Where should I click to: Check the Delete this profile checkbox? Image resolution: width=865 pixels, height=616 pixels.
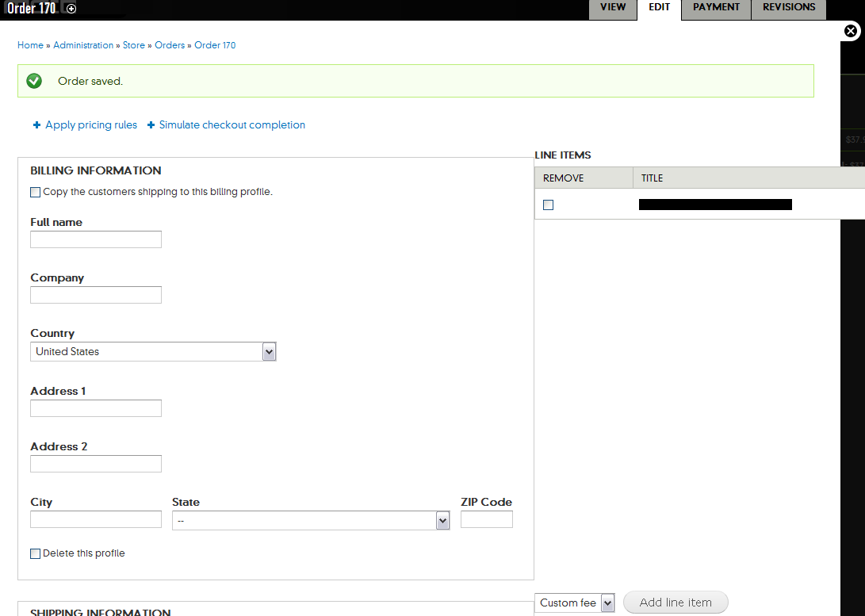pos(35,553)
